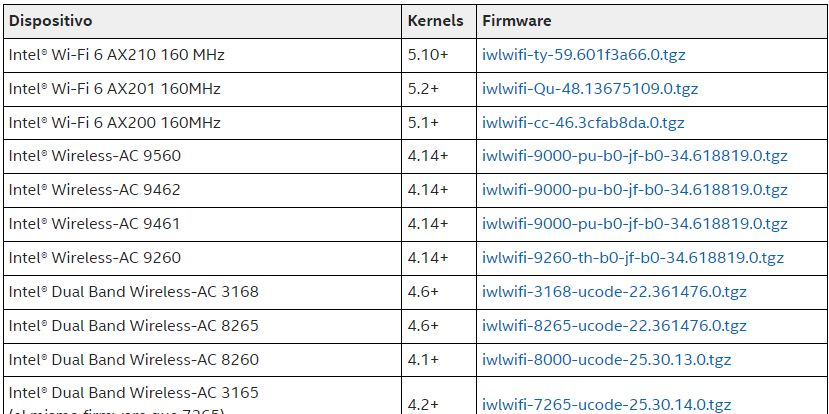Image resolution: width=829 pixels, height=414 pixels.
Task: Open firmware link in the Wireless-AC 9560 row
Action: (620, 156)
